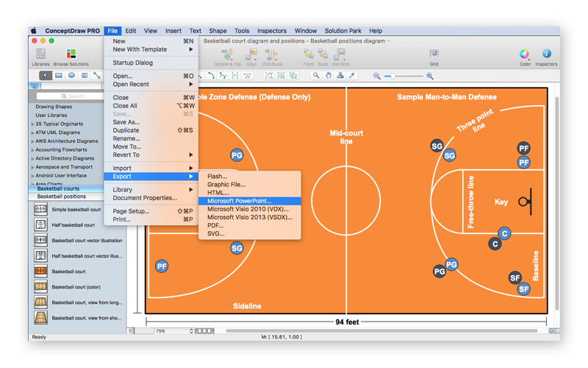Viewport: 588px width, 368px height.
Task: Select the blue PF circle near sideline
Action: [162, 266]
